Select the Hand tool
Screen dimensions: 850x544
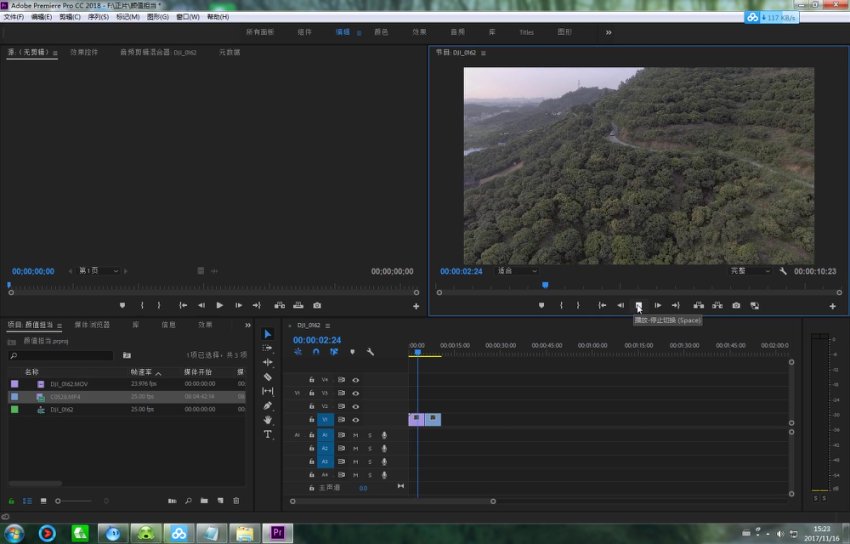click(x=268, y=420)
